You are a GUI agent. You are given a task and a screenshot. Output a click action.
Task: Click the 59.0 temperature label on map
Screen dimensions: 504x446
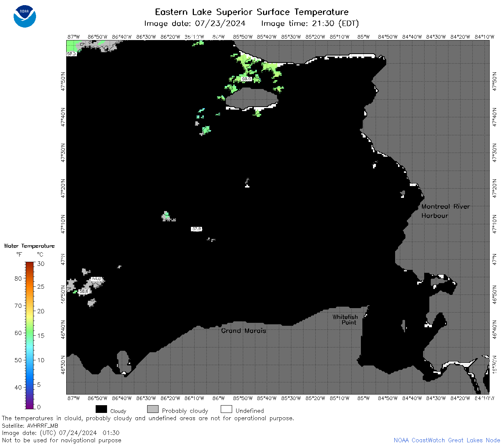(246, 79)
